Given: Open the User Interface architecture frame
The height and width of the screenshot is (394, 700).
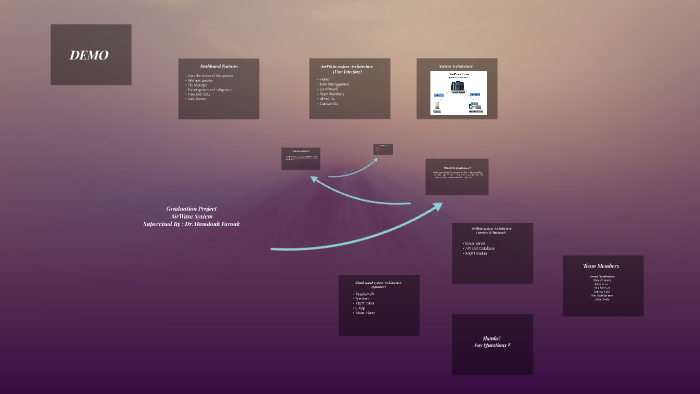Looking at the screenshot, I should click(x=350, y=88).
